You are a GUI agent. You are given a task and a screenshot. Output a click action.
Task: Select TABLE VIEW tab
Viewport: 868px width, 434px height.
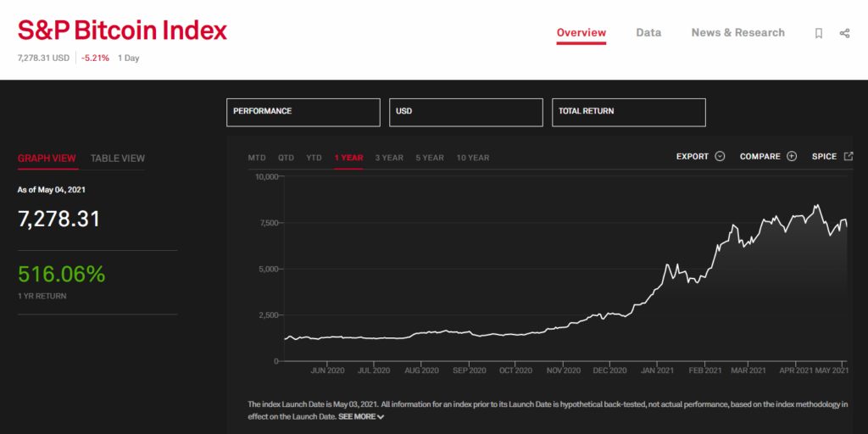click(118, 159)
